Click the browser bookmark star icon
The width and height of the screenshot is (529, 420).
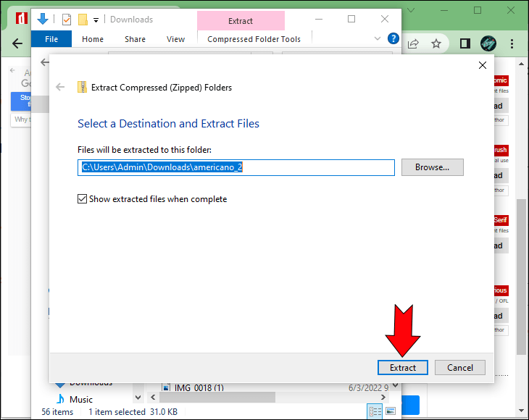click(436, 43)
